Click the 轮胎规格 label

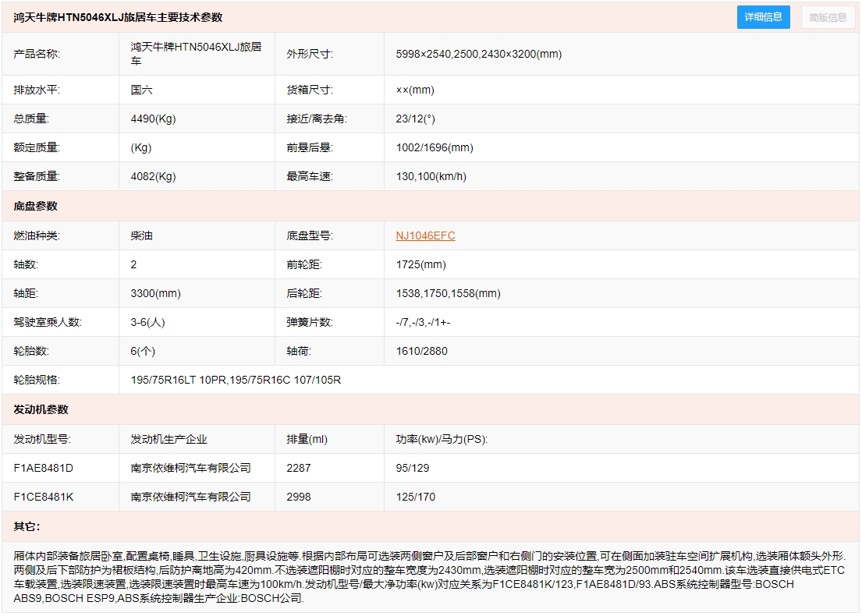(x=37, y=380)
